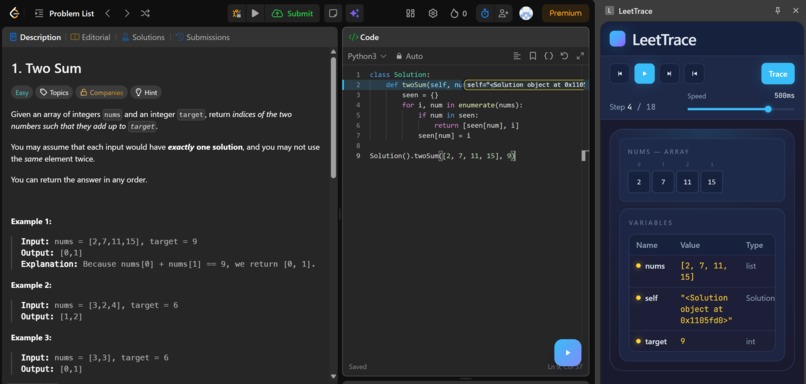Switch to the Editorial tab
Image resolution: width=806 pixels, height=384 pixels.
tap(90, 38)
